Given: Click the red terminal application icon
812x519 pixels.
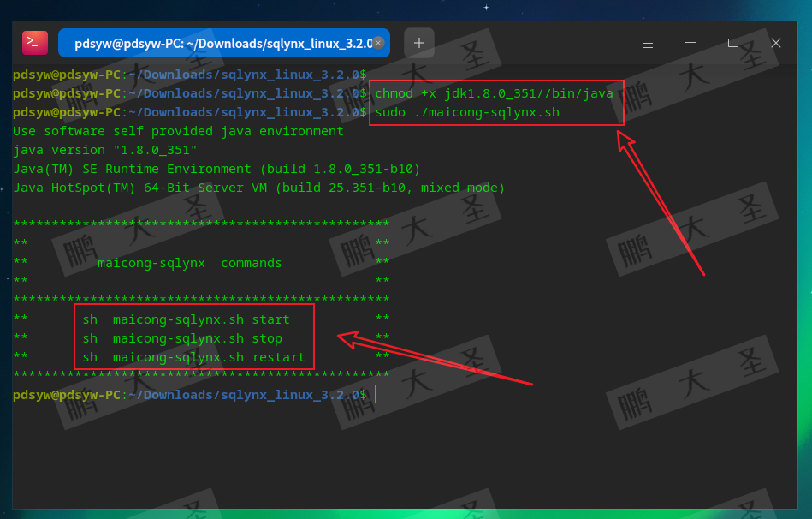Looking at the screenshot, I should click(34, 41).
